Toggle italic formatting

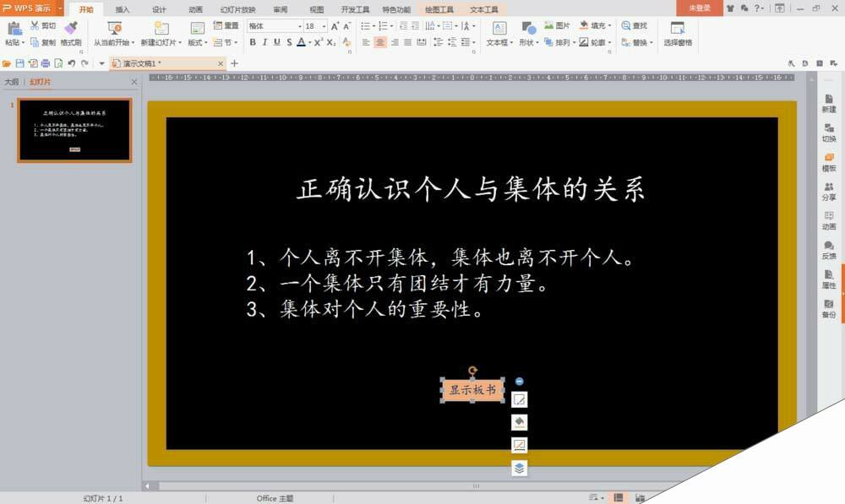tap(264, 42)
